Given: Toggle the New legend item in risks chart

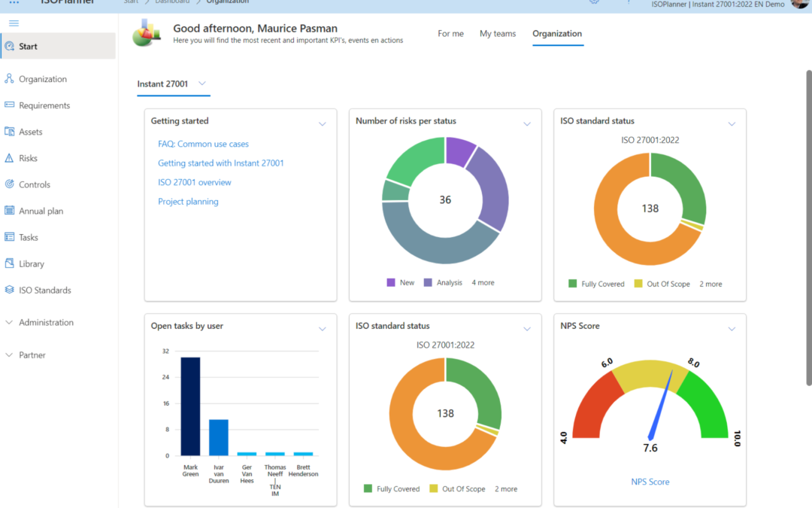Looking at the screenshot, I should pyautogui.click(x=400, y=283).
